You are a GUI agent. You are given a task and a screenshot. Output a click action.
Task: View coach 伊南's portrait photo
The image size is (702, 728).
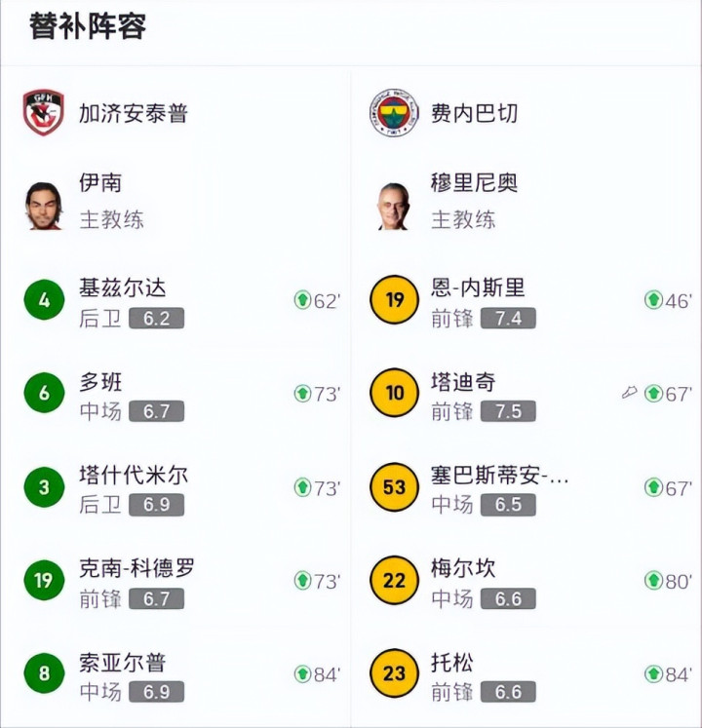(44, 206)
